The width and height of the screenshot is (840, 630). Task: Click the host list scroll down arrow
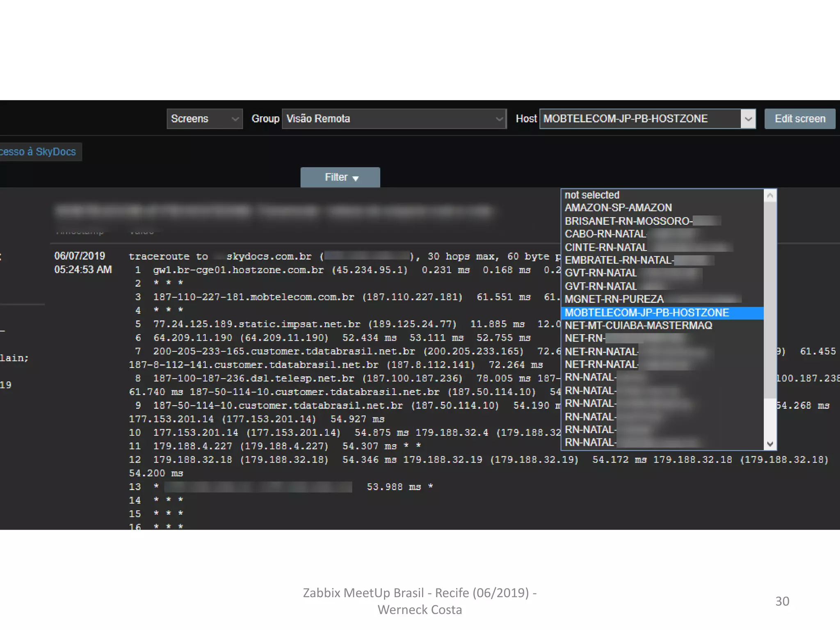click(x=770, y=444)
